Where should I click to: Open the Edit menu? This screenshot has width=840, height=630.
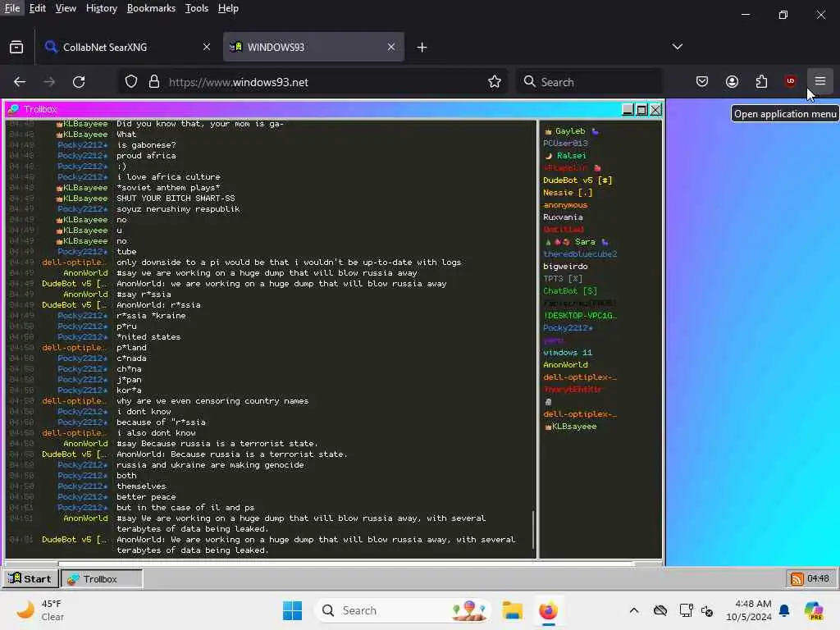point(37,8)
